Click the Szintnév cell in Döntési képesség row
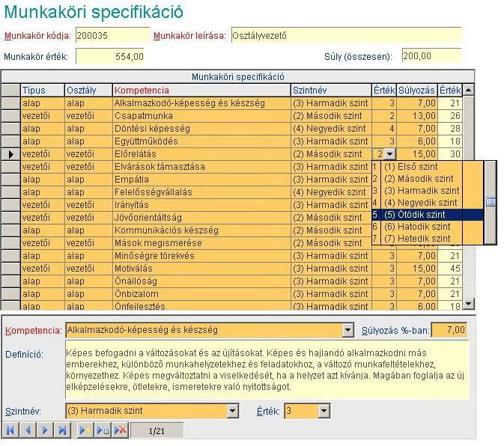Image resolution: width=504 pixels, height=446 pixels. coord(331,129)
